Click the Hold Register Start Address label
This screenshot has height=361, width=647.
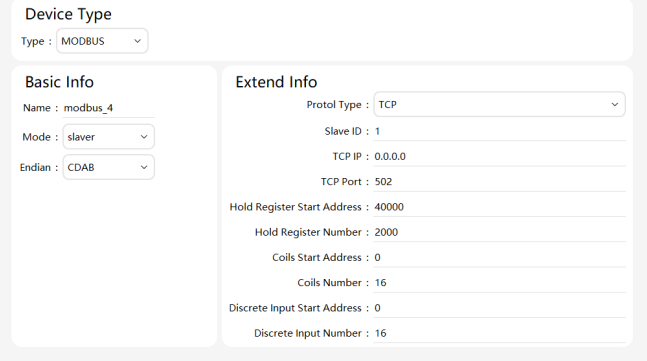(x=295, y=207)
